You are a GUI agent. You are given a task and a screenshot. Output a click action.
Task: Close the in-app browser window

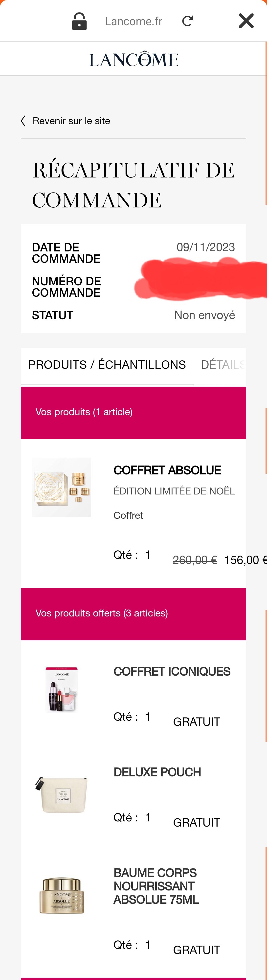pyautogui.click(x=246, y=21)
